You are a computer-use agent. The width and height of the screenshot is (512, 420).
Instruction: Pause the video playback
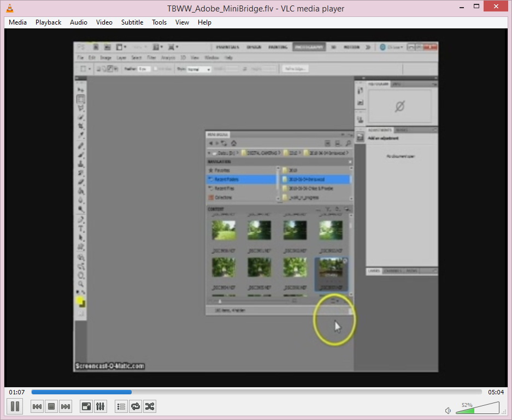(x=15, y=406)
